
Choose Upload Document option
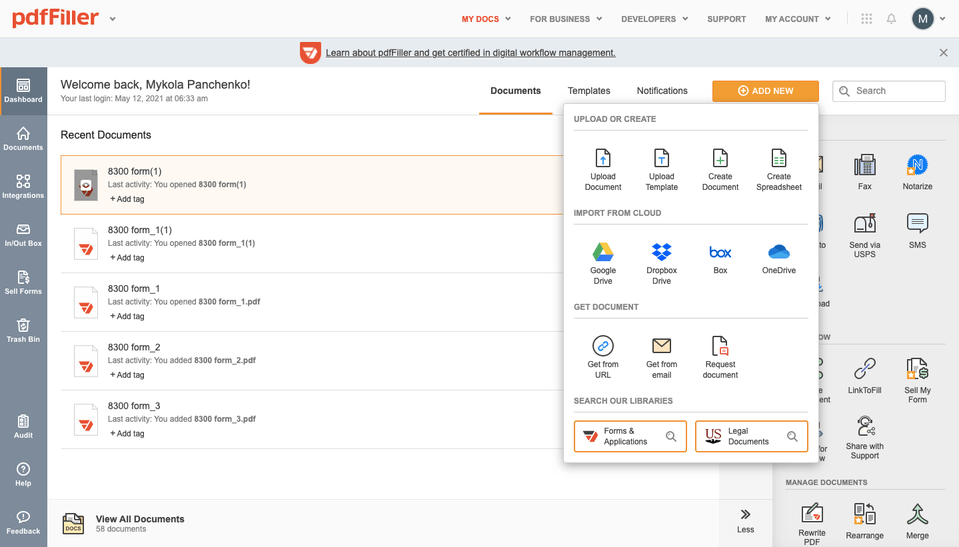(603, 169)
